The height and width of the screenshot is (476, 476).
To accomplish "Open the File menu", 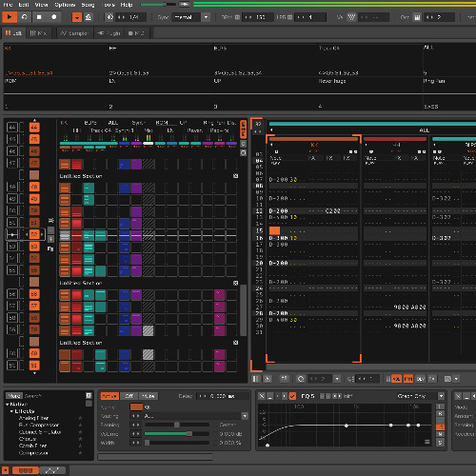I will [x=8, y=5].
